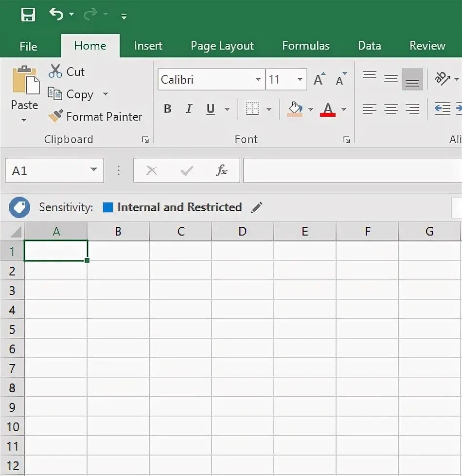Align text right
The height and width of the screenshot is (476, 462).
pos(412,109)
